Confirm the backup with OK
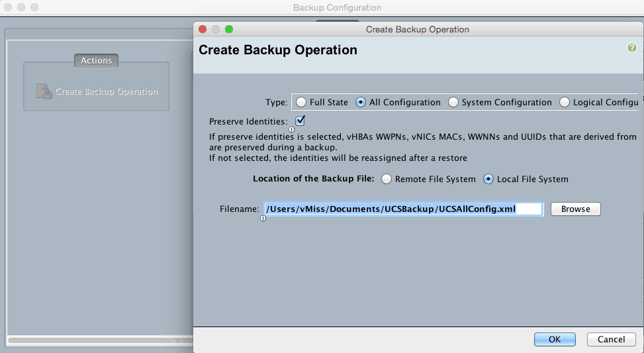This screenshot has height=353, width=644. click(555, 340)
